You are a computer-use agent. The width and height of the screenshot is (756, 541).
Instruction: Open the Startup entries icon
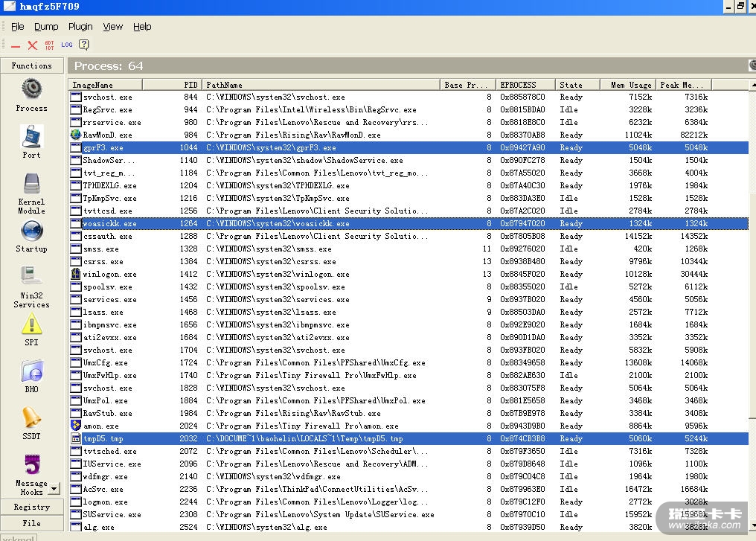click(31, 231)
